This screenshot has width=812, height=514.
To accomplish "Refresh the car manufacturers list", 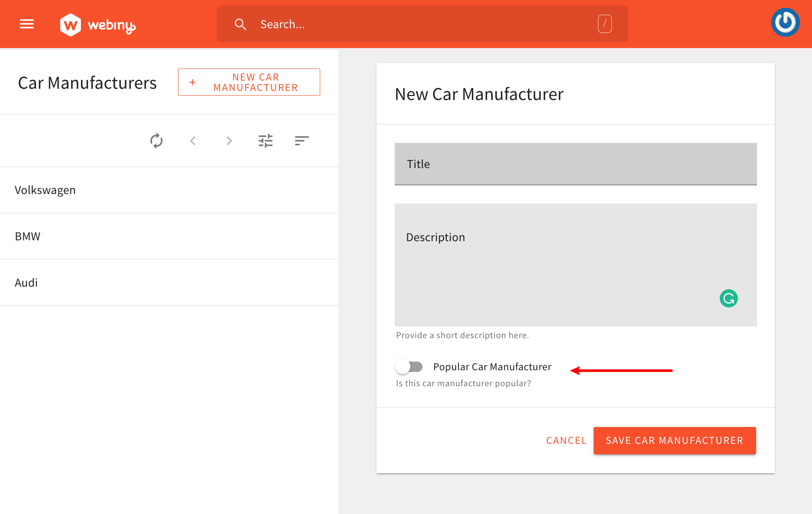I will 156,141.
